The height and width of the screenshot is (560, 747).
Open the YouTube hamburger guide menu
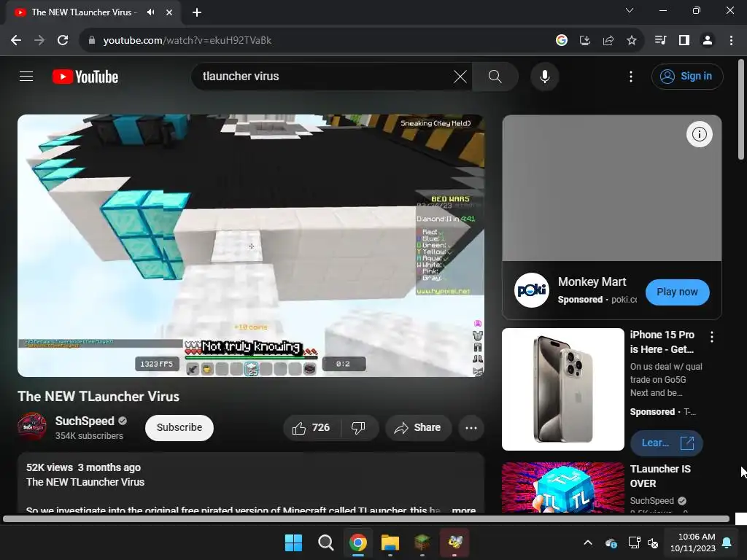coord(26,76)
